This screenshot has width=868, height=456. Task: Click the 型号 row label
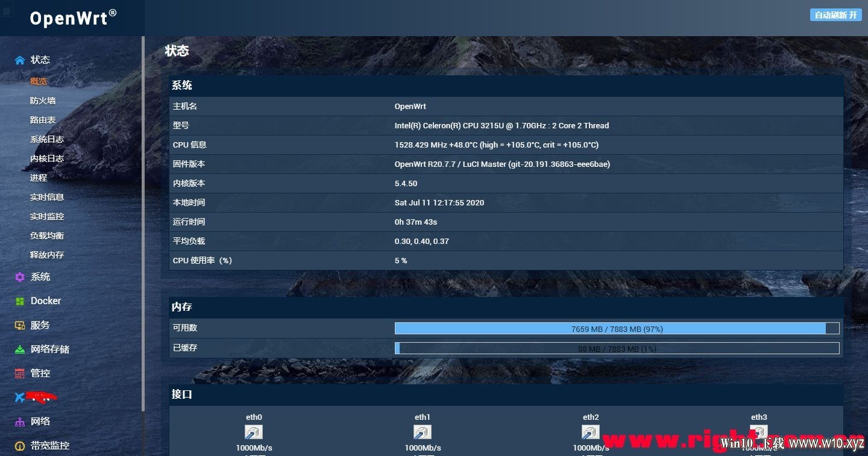click(x=181, y=125)
